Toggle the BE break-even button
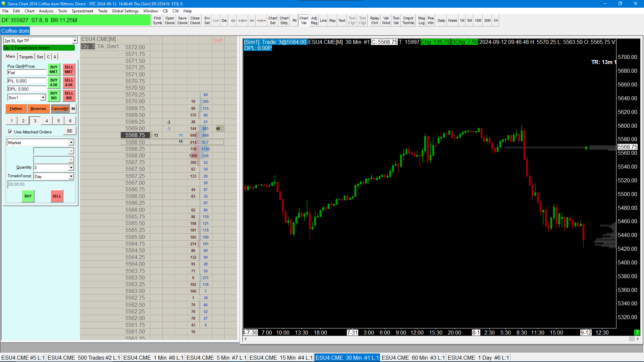 (x=70, y=131)
